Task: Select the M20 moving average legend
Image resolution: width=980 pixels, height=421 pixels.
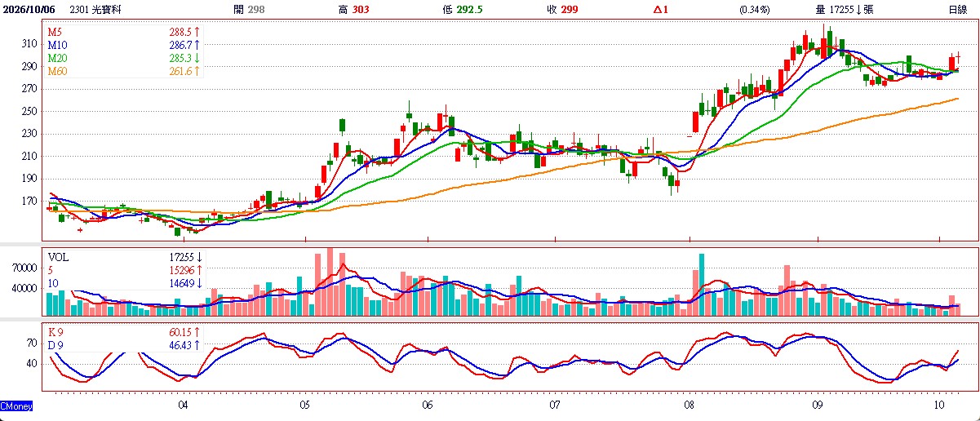Action: tap(57, 58)
